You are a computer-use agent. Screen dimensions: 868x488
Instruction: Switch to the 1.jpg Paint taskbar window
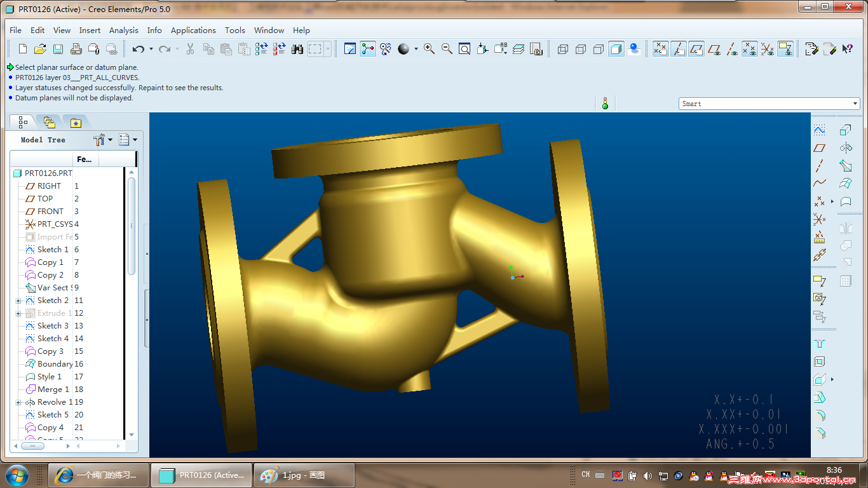tap(304, 475)
